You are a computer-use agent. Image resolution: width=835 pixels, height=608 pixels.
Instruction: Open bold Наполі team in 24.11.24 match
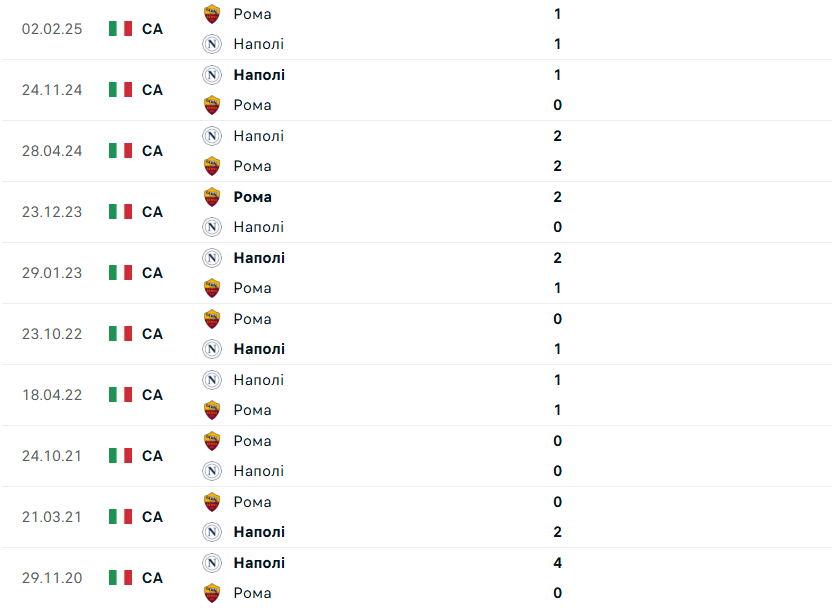coord(259,75)
